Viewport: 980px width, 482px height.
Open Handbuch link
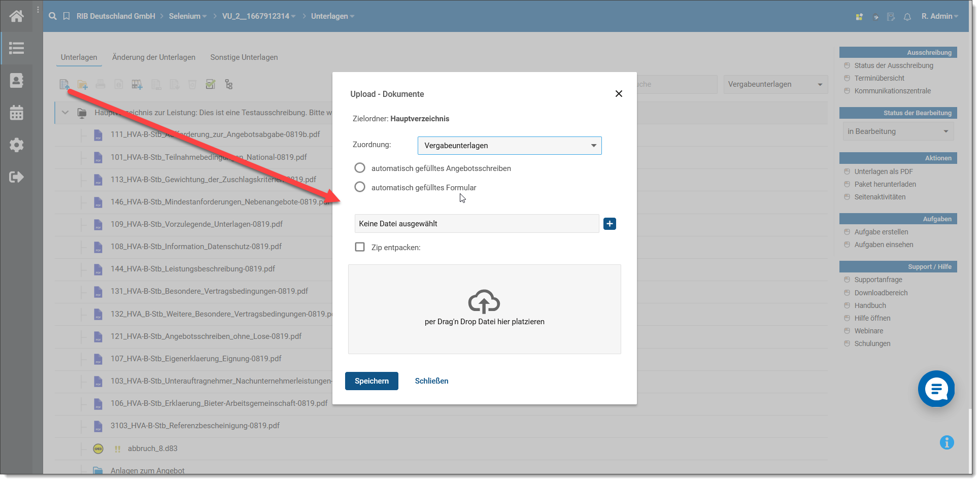(870, 305)
